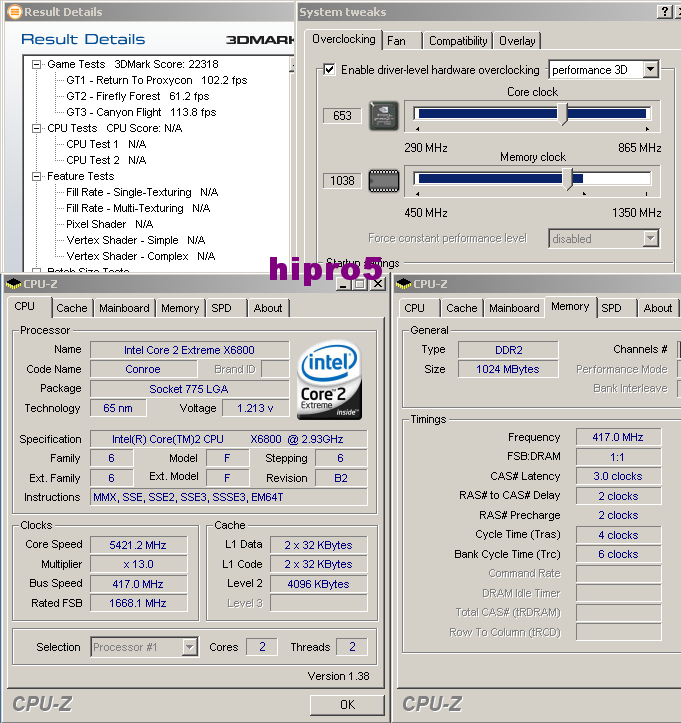Click the Memory clock value field 1038
The height and width of the screenshot is (723, 681).
point(342,181)
